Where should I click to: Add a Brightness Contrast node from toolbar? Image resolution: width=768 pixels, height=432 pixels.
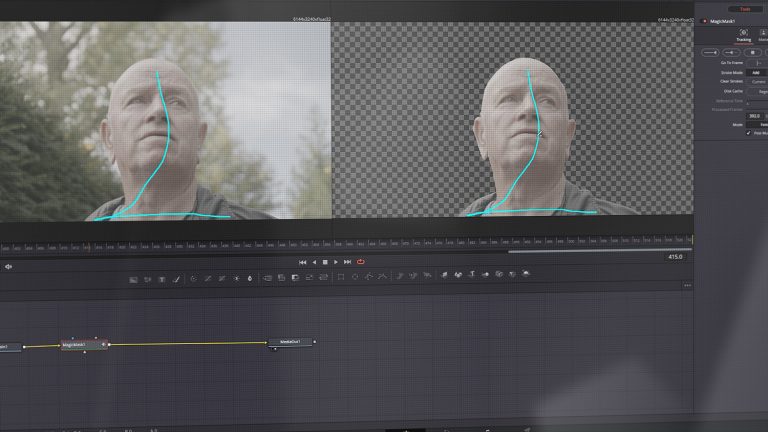pos(236,278)
